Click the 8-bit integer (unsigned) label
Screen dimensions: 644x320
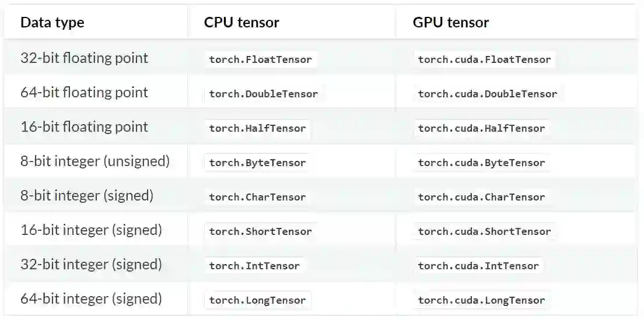pyautogui.click(x=95, y=161)
